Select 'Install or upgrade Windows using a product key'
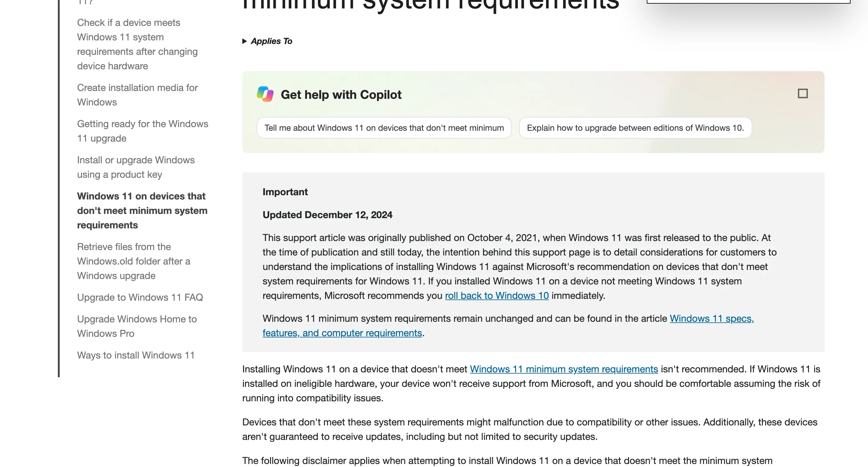868x467 pixels. pos(136,167)
